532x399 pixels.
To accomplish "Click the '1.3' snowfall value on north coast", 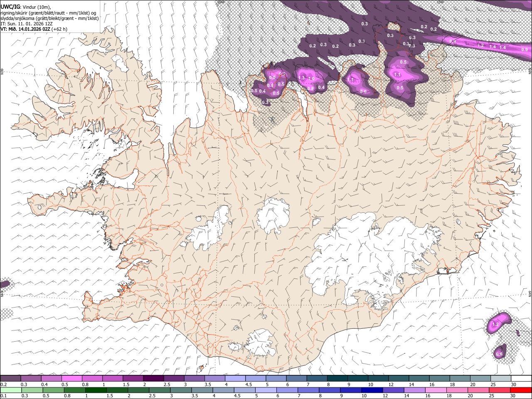I will tap(302, 78).
